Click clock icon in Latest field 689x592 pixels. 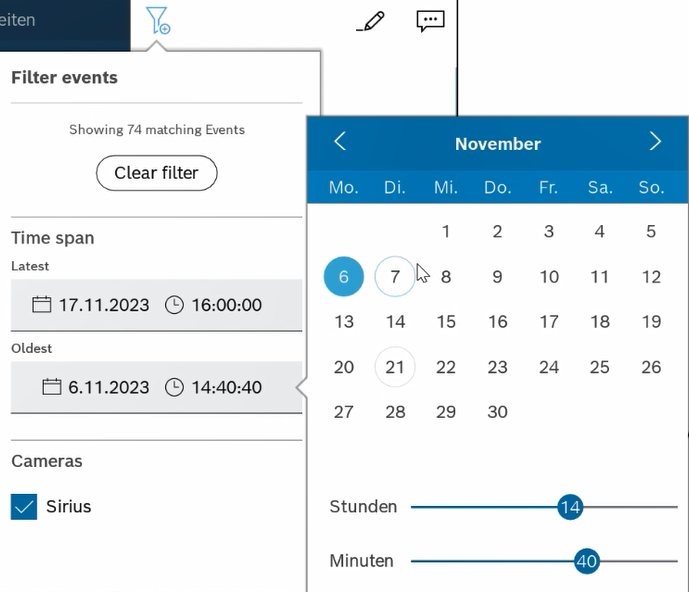click(174, 305)
